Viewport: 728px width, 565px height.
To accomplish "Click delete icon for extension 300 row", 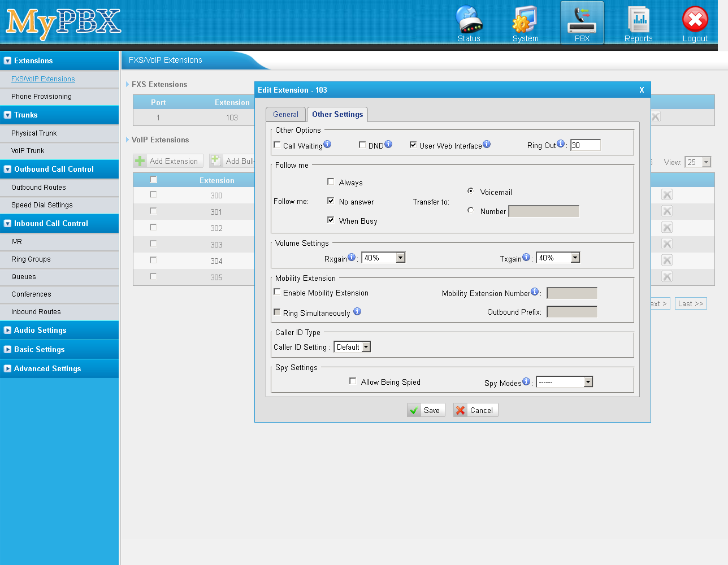I will coord(667,195).
